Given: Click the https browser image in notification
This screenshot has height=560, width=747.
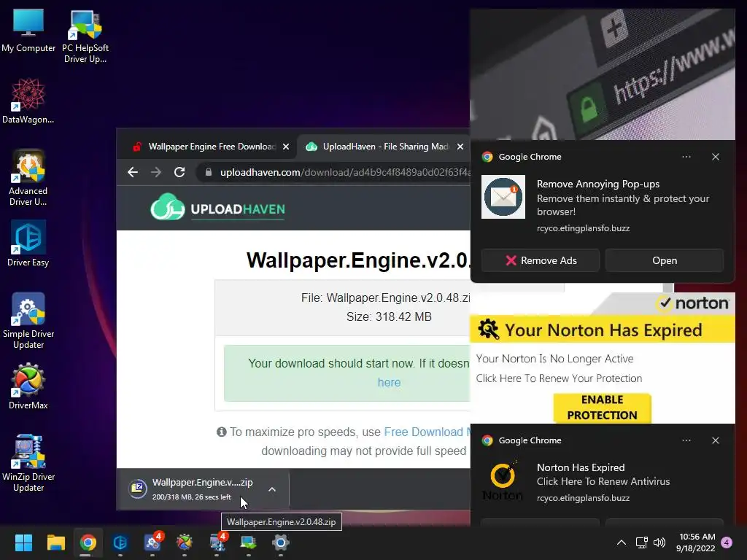Looking at the screenshot, I should pos(603,74).
